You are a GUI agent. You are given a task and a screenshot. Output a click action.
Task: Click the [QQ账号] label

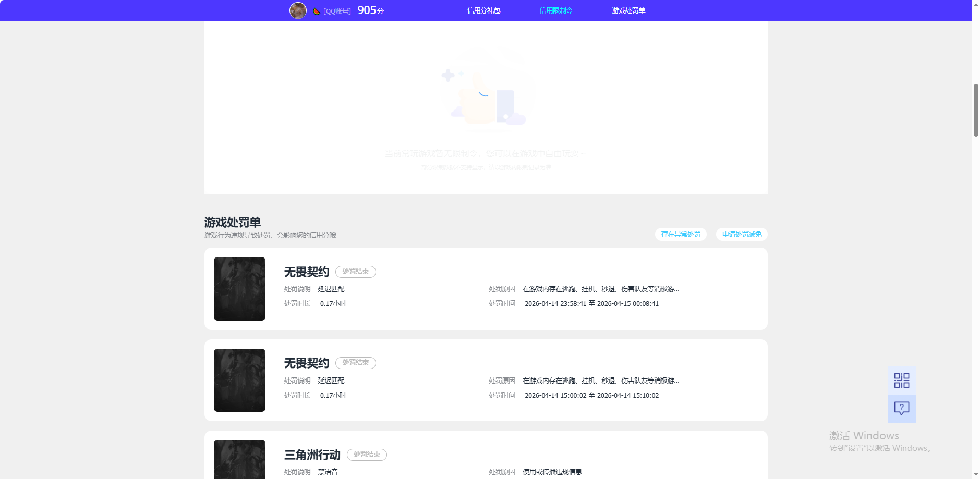(337, 11)
